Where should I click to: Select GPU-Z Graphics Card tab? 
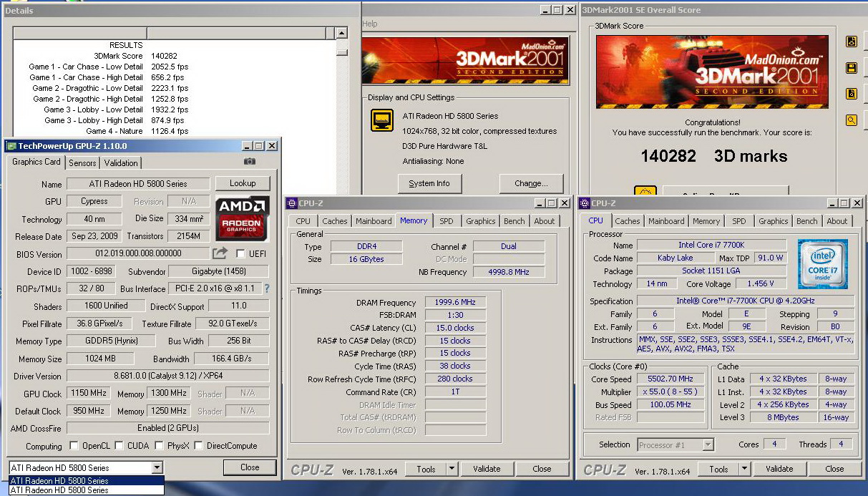coord(36,161)
